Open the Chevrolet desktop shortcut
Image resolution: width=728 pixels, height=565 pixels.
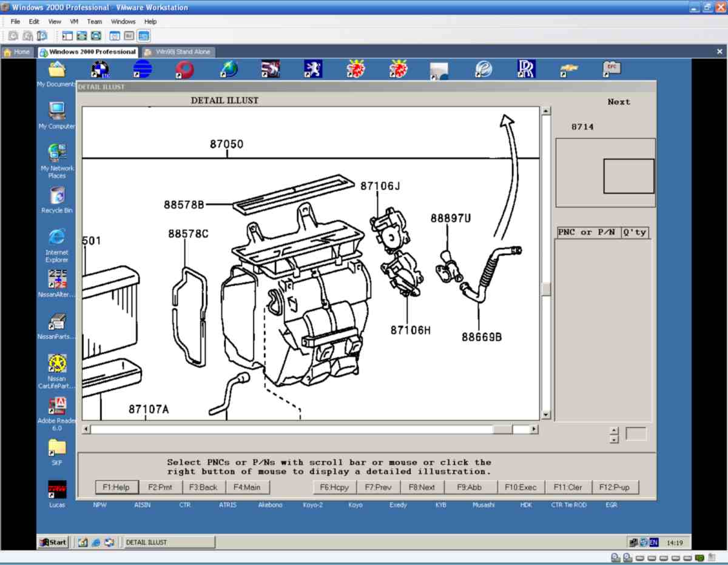[x=568, y=70]
